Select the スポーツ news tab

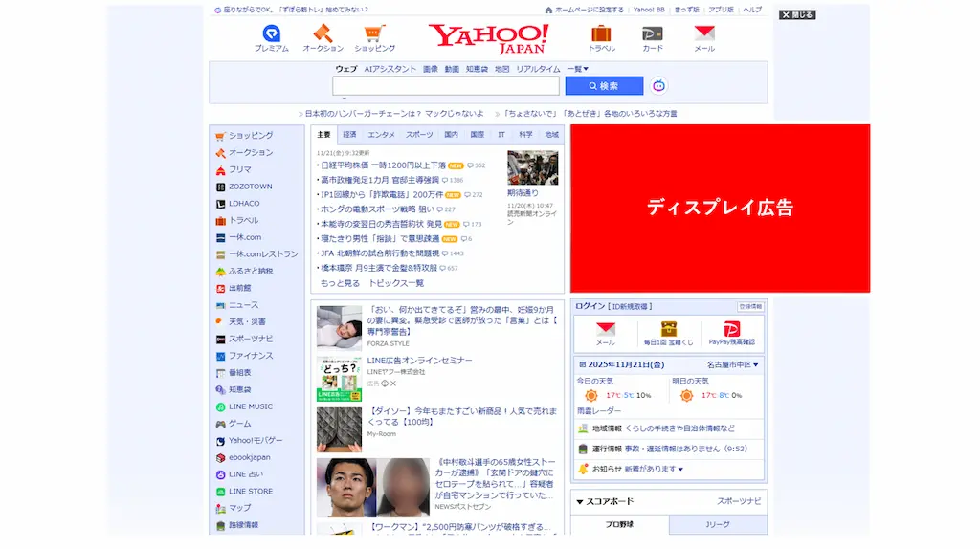[x=419, y=134]
